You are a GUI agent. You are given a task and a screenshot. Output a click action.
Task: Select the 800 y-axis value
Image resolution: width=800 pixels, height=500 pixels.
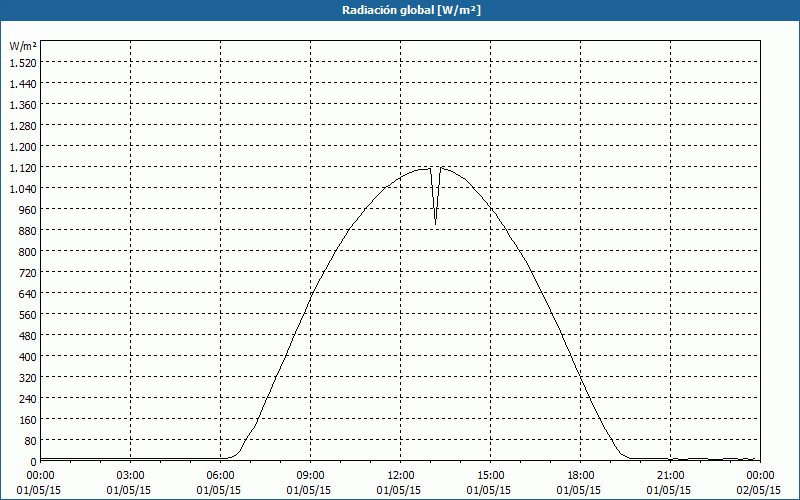tap(28, 252)
